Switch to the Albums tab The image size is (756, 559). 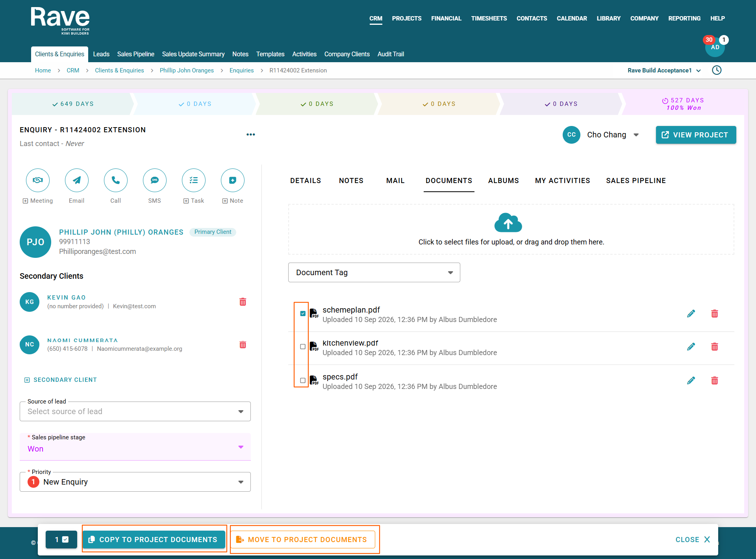(504, 181)
